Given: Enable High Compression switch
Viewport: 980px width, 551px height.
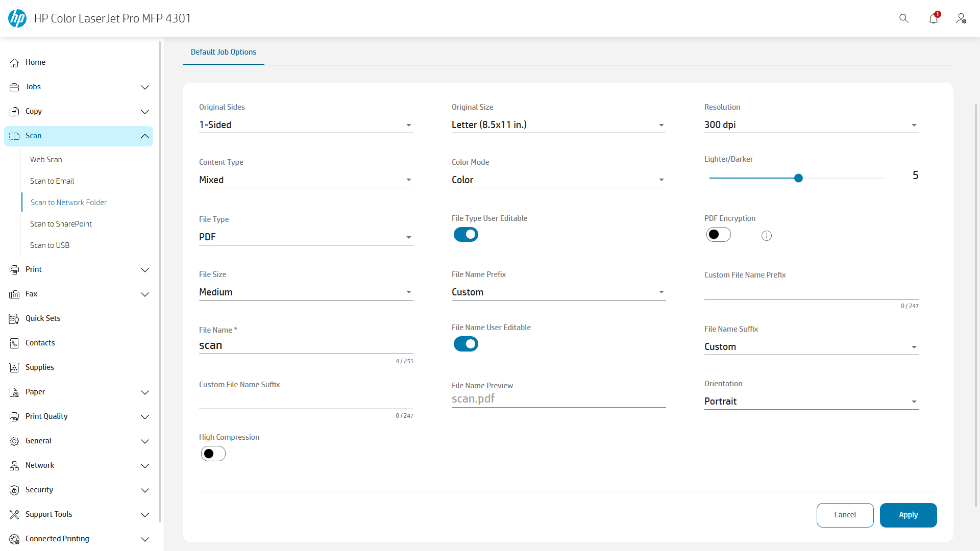Looking at the screenshot, I should pyautogui.click(x=213, y=454).
